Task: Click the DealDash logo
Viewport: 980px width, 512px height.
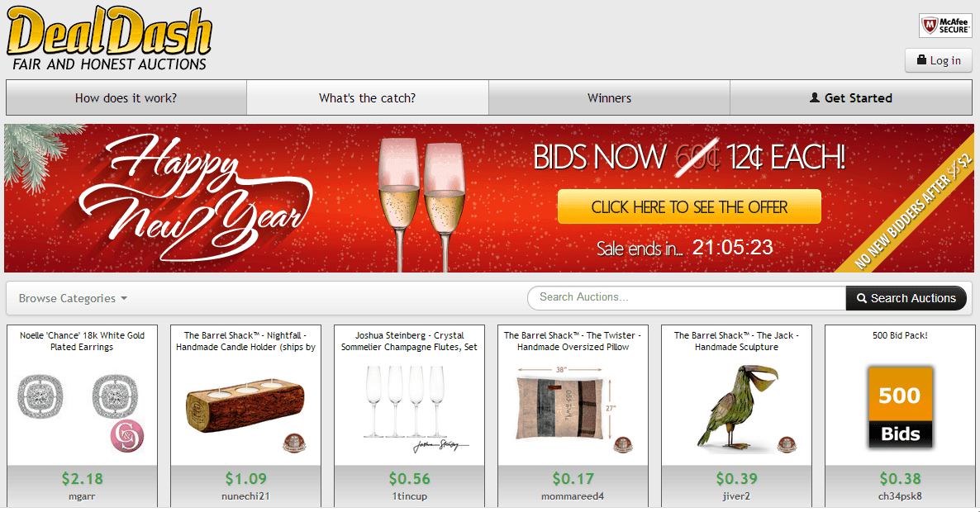Action: [109, 39]
